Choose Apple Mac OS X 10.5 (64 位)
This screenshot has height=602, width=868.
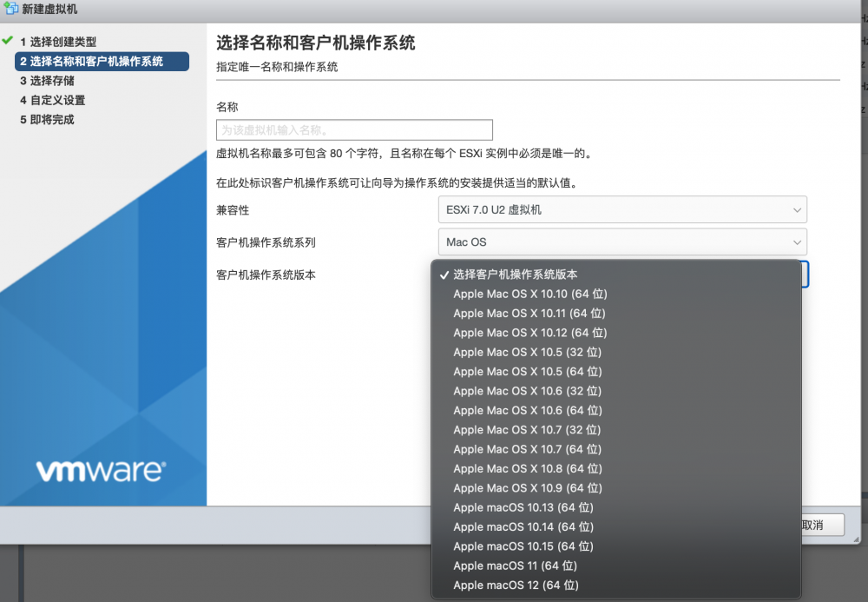pyautogui.click(x=616, y=372)
